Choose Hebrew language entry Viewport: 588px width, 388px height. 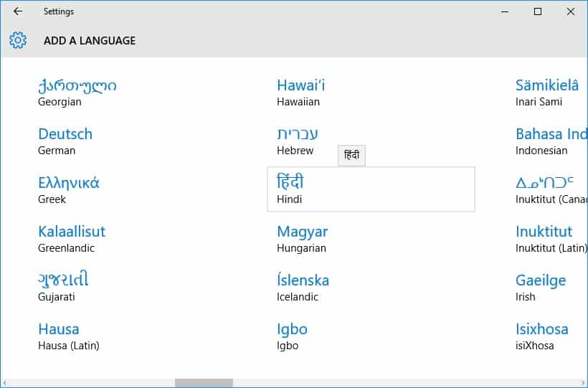click(x=298, y=141)
